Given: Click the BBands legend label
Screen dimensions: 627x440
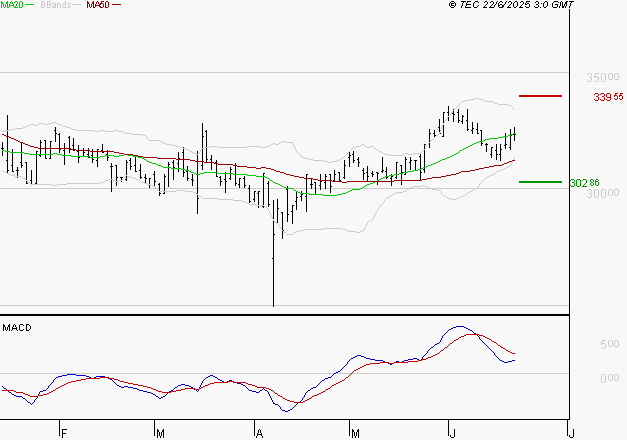Looking at the screenshot, I should click(x=56, y=5).
